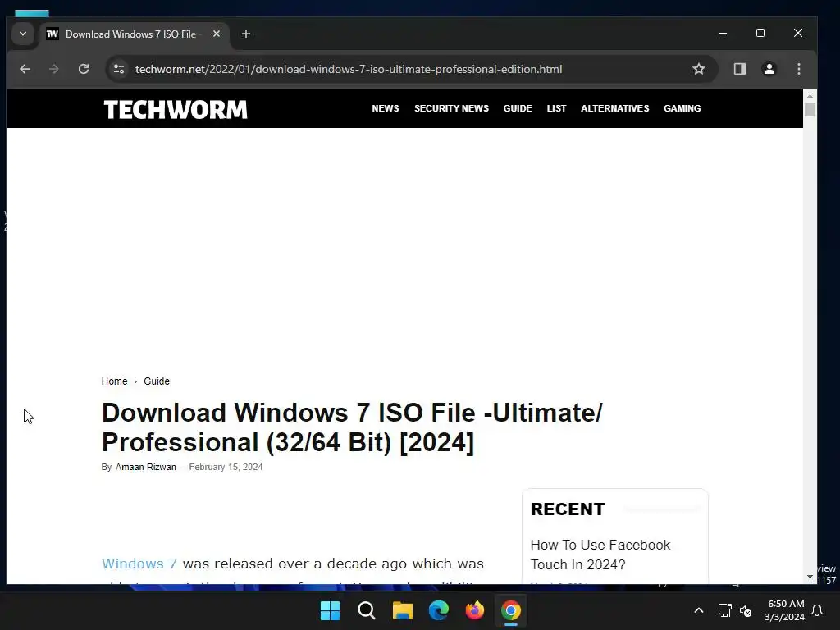The image size is (840, 630).
Task: Click the TECHWORM logo
Action: click(176, 110)
